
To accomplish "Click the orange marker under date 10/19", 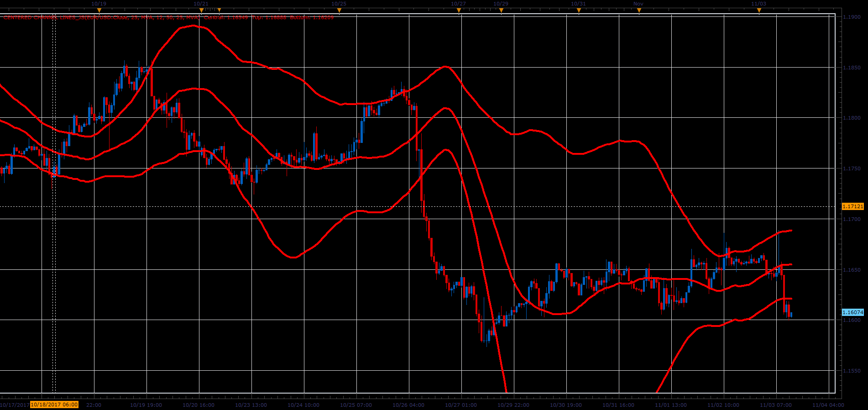I will [99, 10].
